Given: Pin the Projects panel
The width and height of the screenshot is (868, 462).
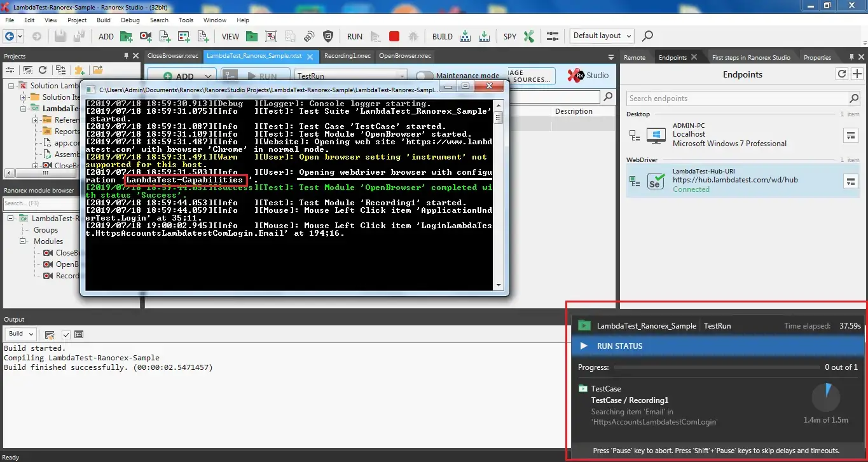Looking at the screenshot, I should point(126,56).
